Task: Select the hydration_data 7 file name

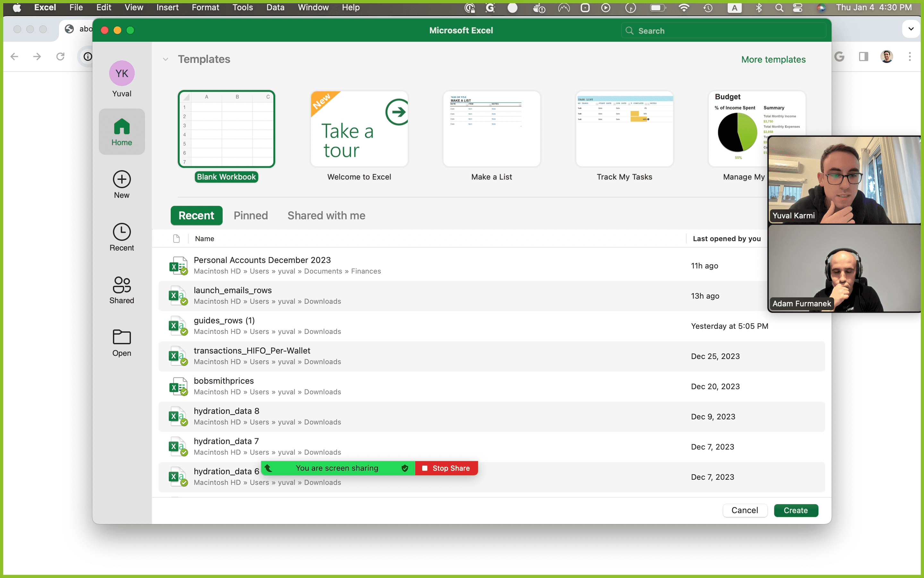Action: [x=226, y=441]
